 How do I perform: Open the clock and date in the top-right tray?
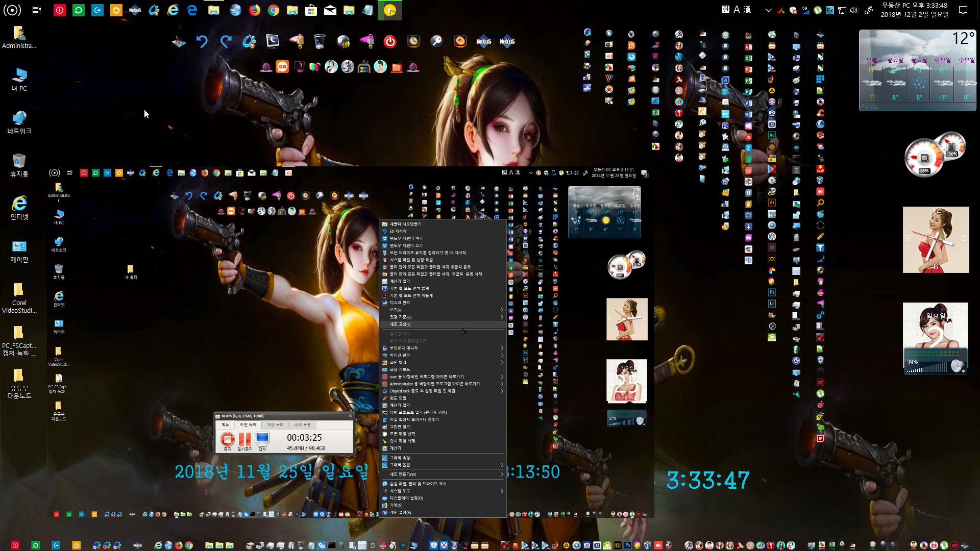[914, 10]
